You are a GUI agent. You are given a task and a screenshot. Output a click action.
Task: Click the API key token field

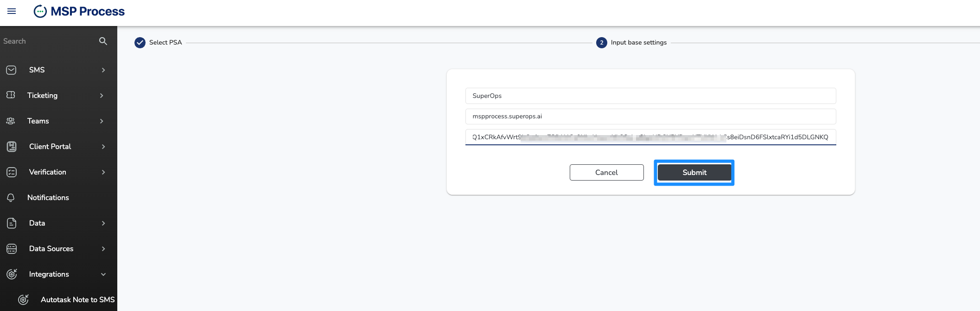point(650,137)
